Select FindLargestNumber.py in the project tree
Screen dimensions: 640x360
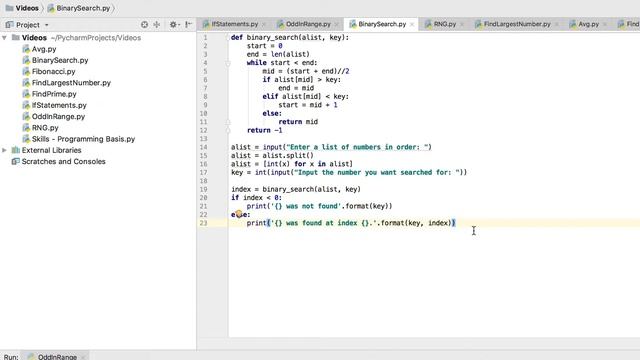click(71, 83)
